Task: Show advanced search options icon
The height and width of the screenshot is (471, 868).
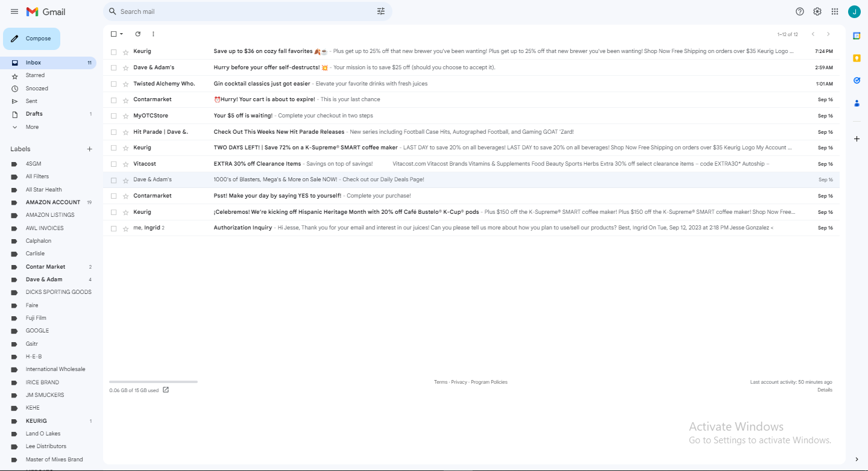Action: pyautogui.click(x=381, y=11)
